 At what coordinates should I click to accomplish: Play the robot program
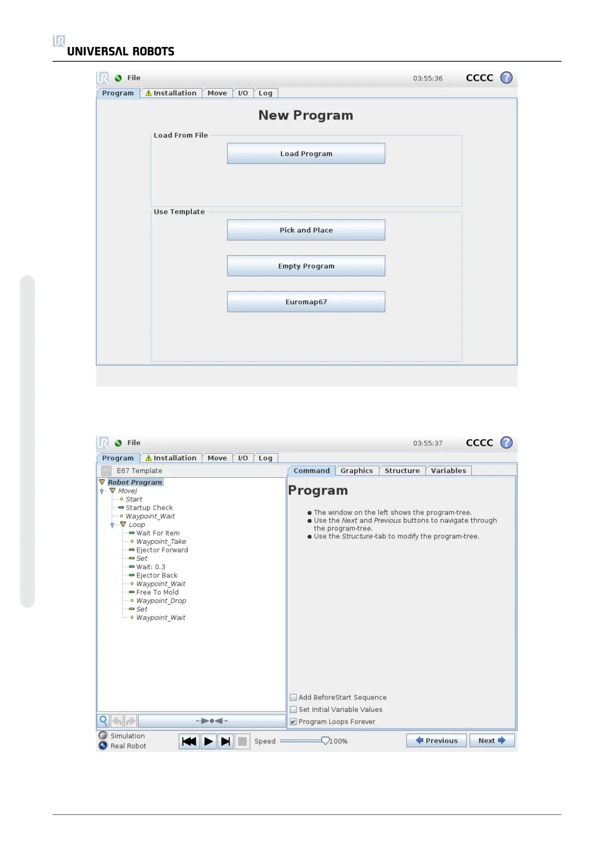(x=208, y=741)
